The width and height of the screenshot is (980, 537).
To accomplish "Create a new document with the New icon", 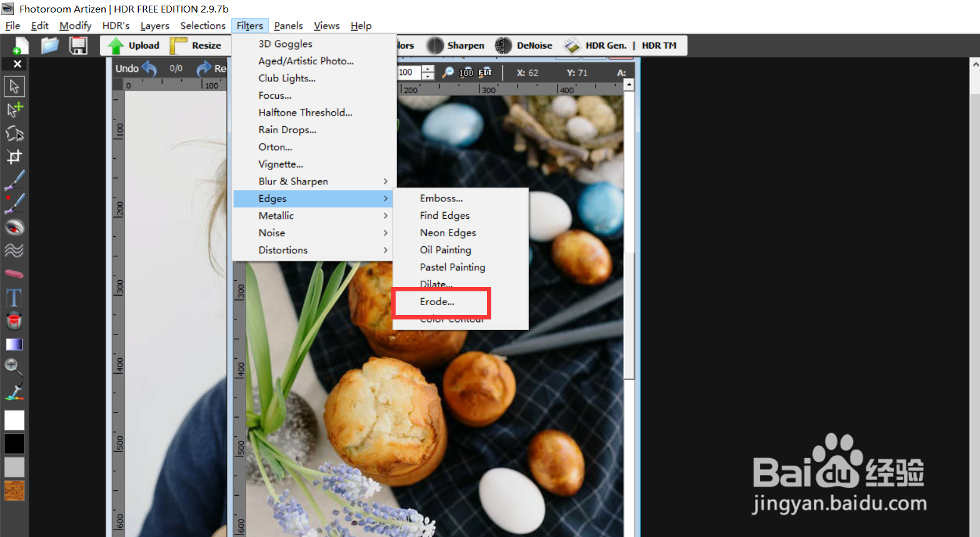I will pyautogui.click(x=21, y=46).
